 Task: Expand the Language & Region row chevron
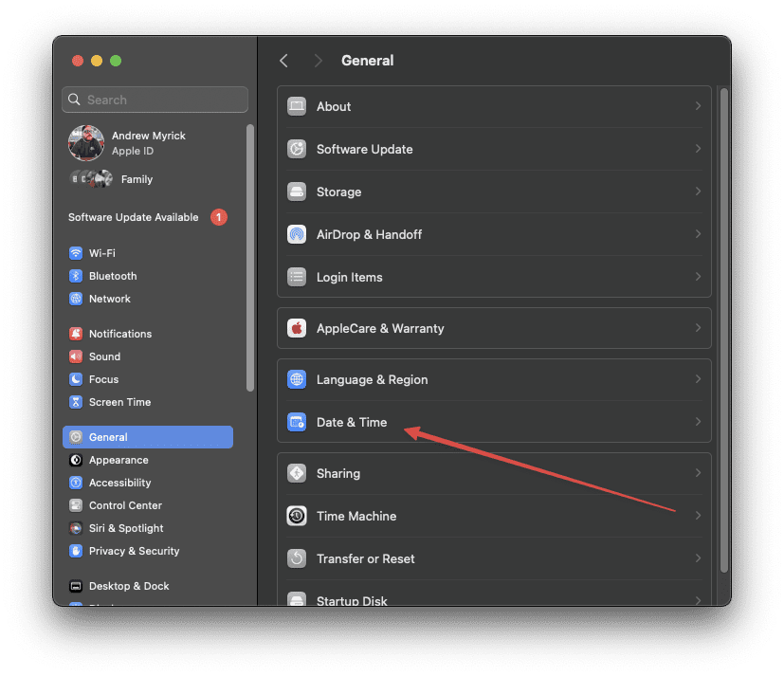pos(698,379)
